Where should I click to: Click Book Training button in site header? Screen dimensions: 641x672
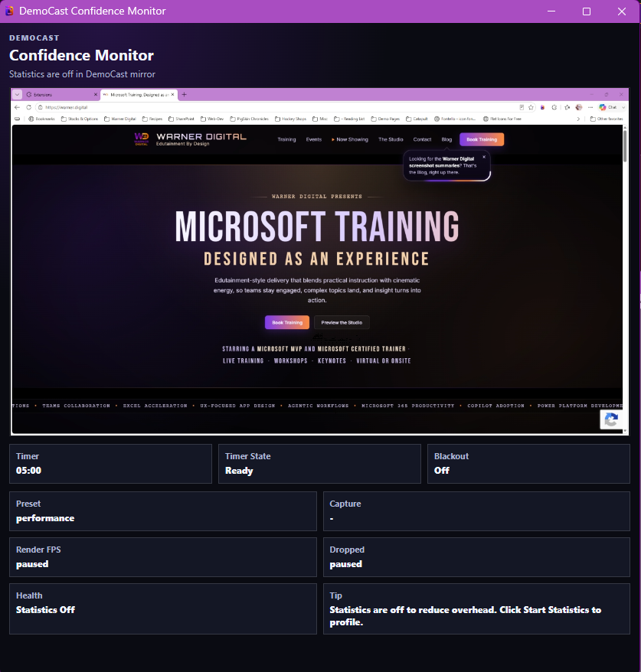click(482, 139)
